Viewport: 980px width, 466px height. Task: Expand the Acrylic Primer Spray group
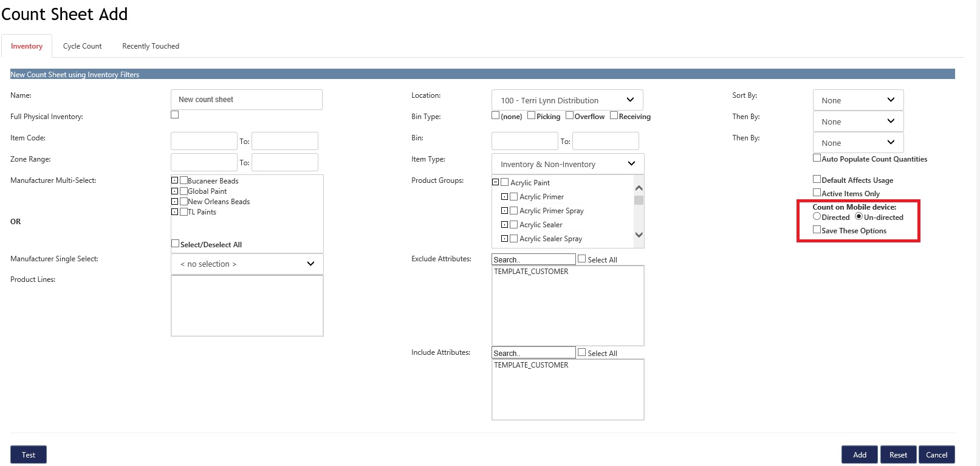tap(504, 211)
